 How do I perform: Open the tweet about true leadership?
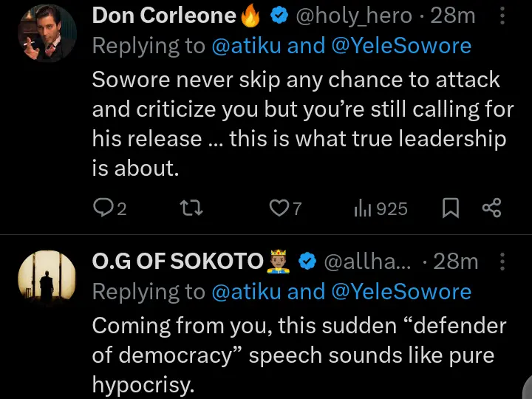pos(296,124)
